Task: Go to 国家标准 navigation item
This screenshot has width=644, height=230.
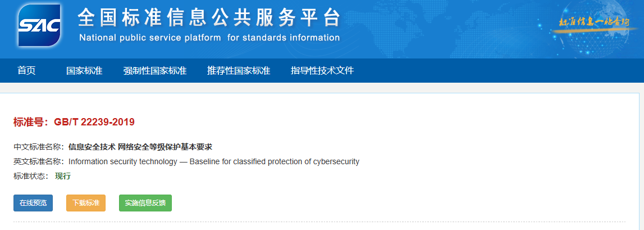Action: pyautogui.click(x=84, y=70)
